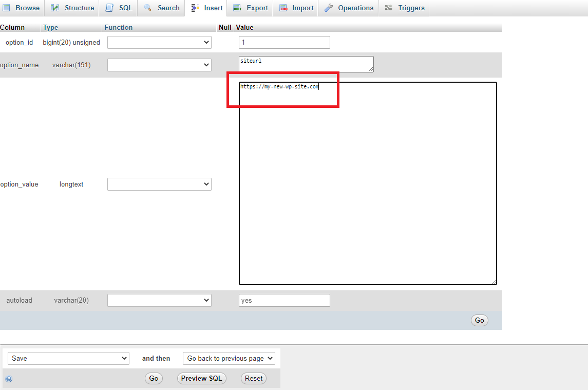
Task: Click the Structure tab icon
Action: [55, 8]
